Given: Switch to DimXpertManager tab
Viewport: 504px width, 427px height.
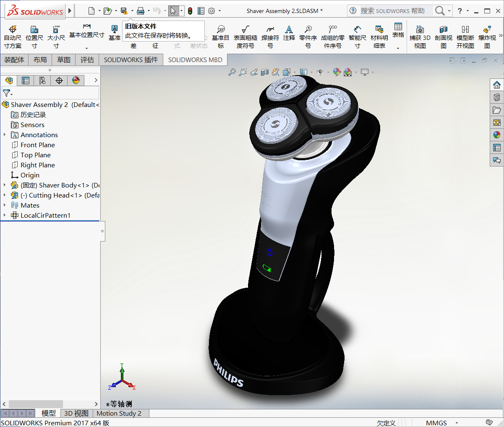Looking at the screenshot, I should coord(59,80).
